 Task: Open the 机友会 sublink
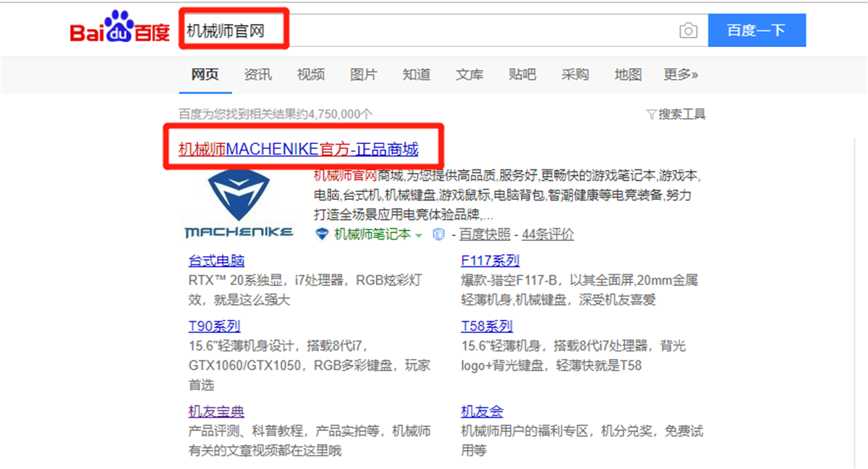click(482, 412)
